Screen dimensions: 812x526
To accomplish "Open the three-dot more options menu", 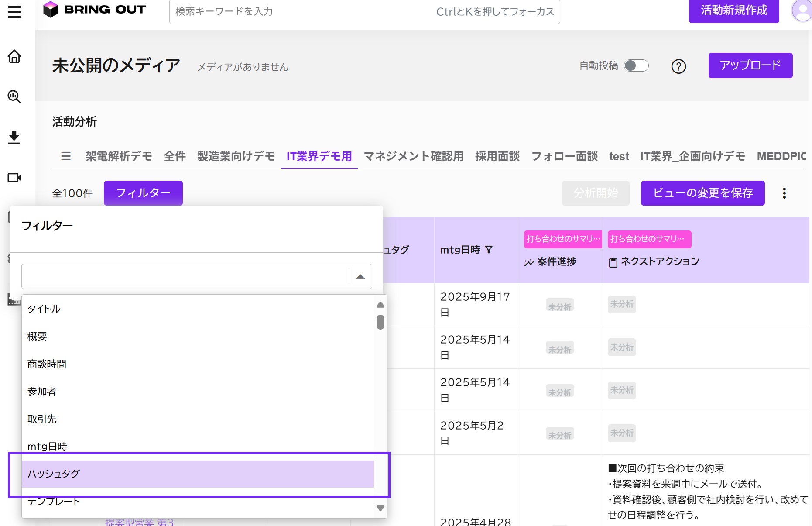I will 784,193.
